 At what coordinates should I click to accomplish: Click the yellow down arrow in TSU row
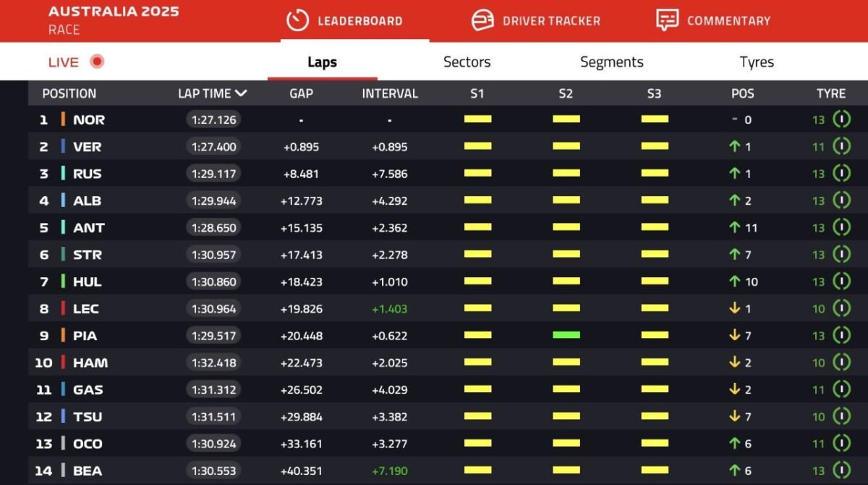(735, 416)
